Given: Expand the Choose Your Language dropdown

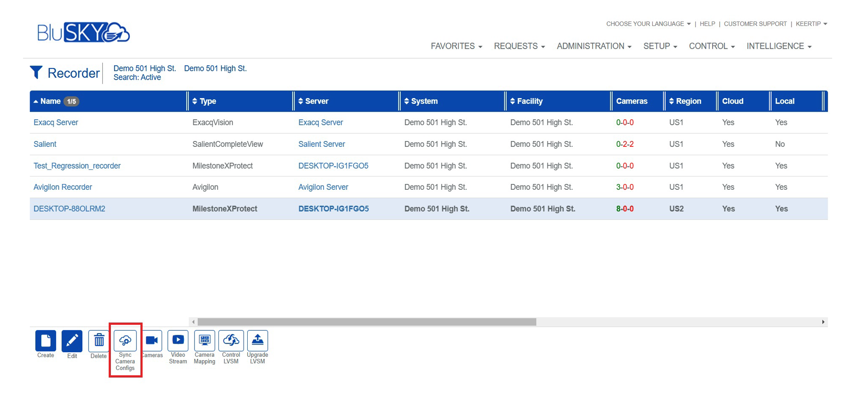Looking at the screenshot, I should [x=648, y=24].
